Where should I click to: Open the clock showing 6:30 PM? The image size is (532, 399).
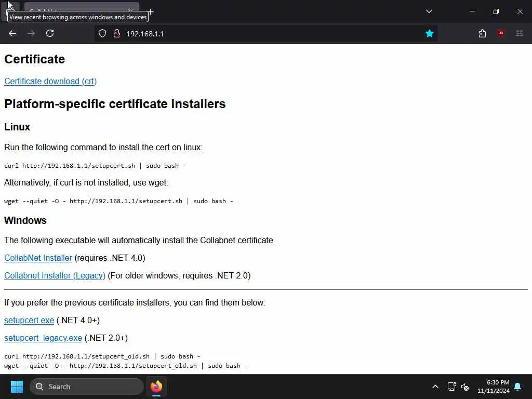point(494,387)
